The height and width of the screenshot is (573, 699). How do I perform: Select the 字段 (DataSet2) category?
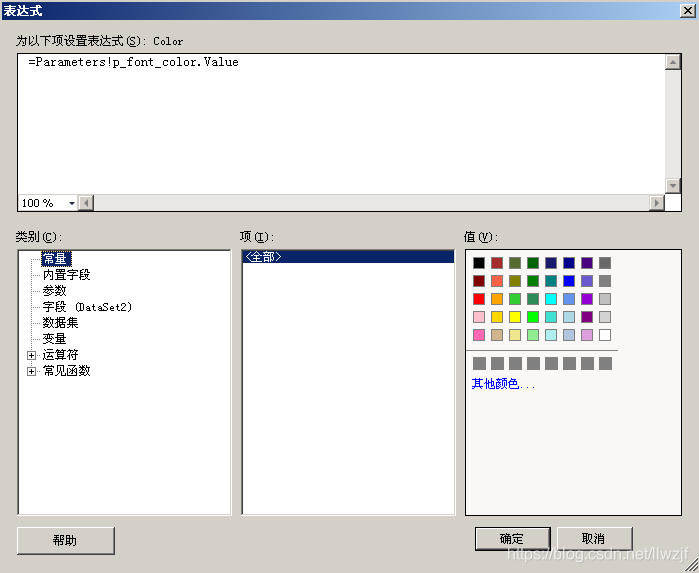(87, 307)
